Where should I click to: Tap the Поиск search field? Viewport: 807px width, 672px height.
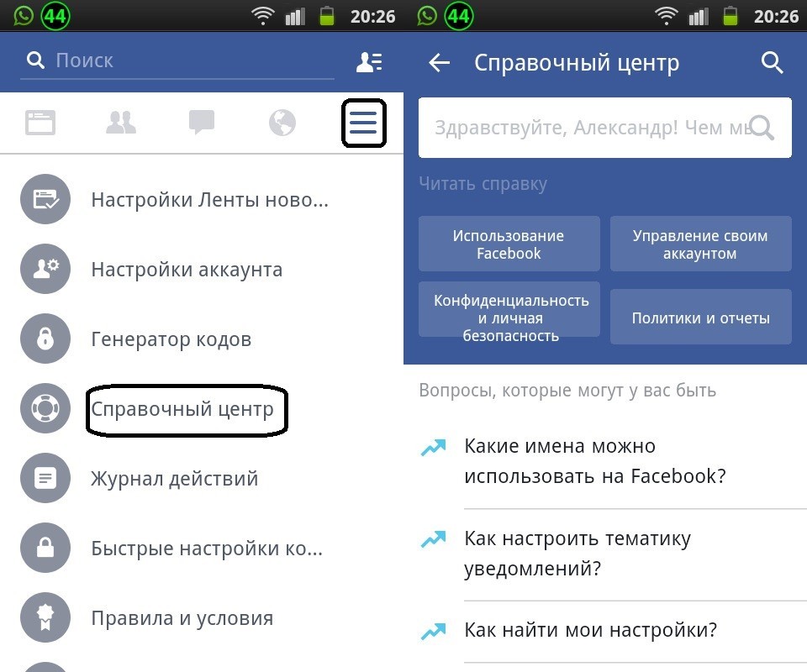(177, 60)
